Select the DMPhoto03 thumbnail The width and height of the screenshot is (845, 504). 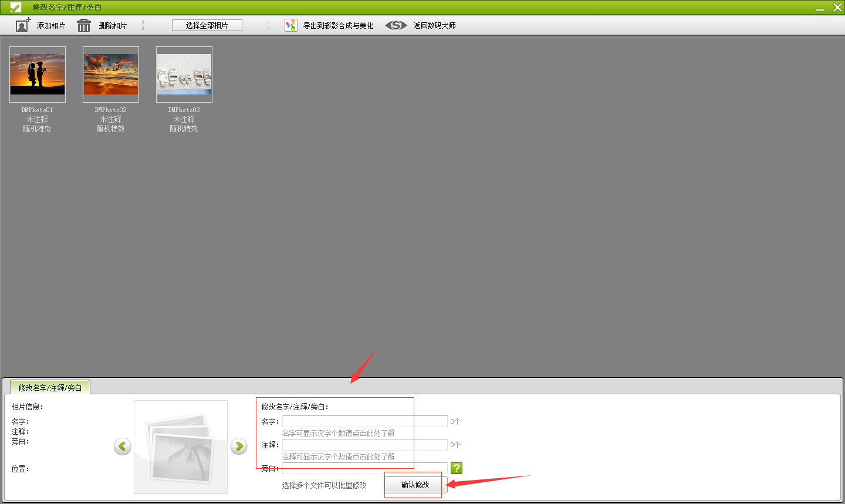pos(184,75)
